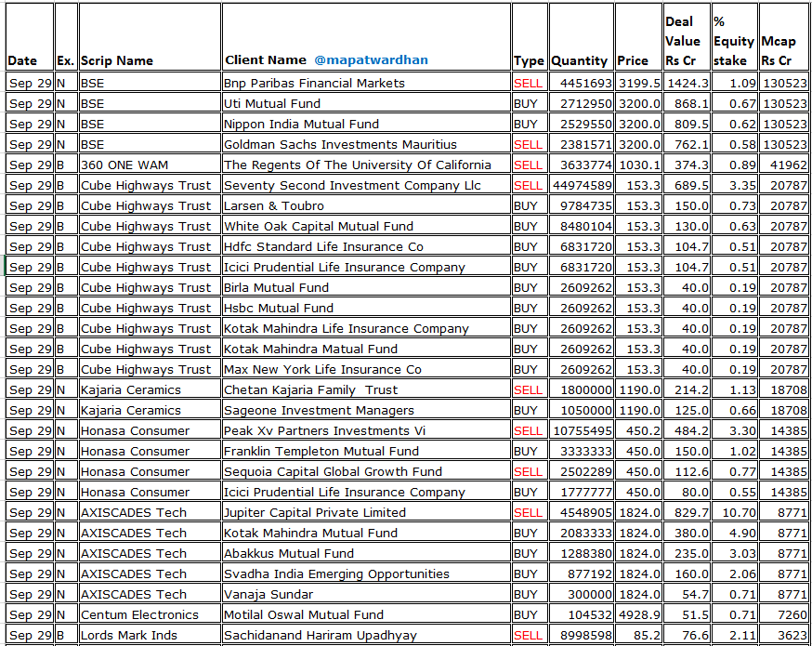Click the deal value "1424.3" cell
The image size is (812, 646).
coord(688,83)
